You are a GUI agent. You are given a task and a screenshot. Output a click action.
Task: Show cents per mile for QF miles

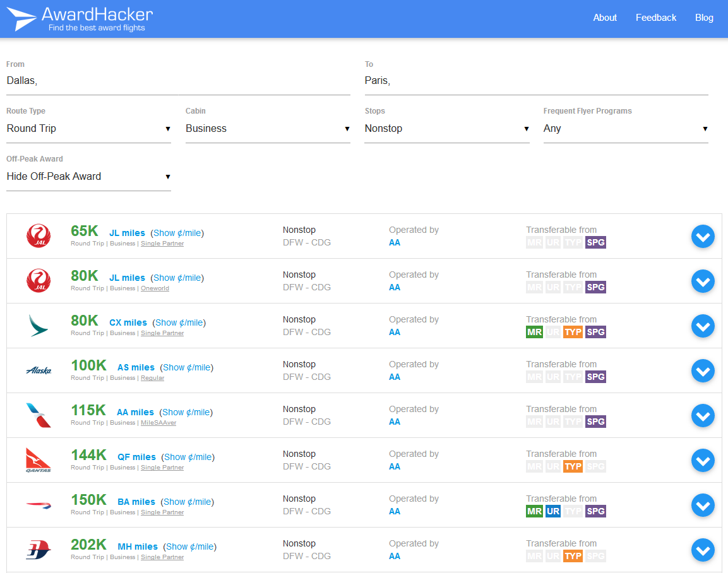188,457
